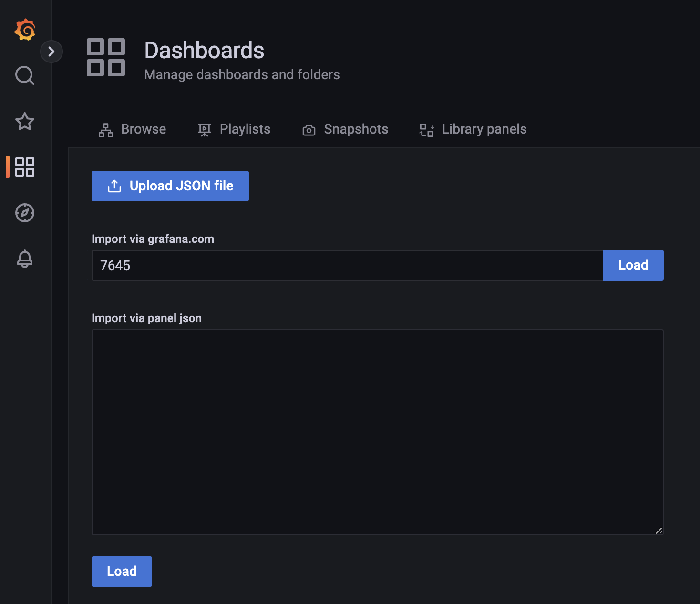Viewport: 700px width, 604px height.
Task: Click inside the panel json text area
Action: [377, 432]
